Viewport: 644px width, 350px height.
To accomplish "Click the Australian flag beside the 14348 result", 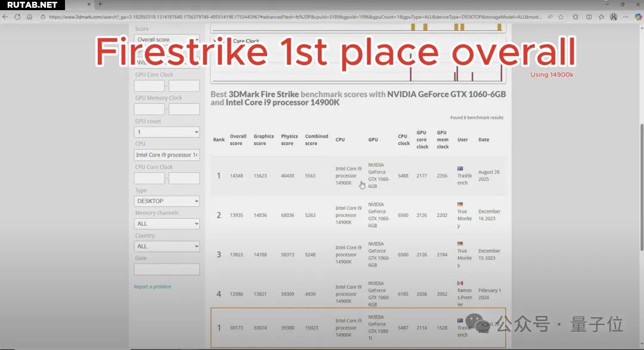I will click(460, 168).
